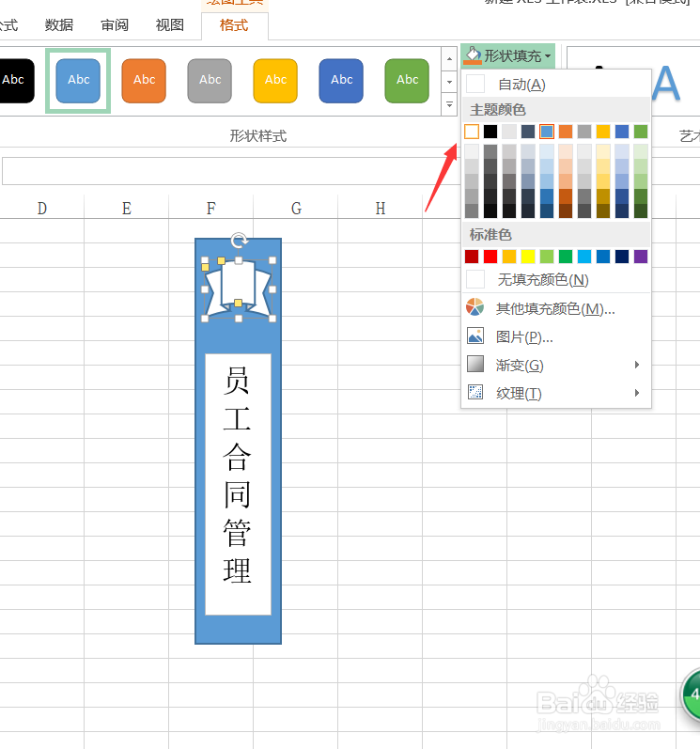Choose standard purple color swatch
This screenshot has width=700, height=749.
tap(641, 257)
